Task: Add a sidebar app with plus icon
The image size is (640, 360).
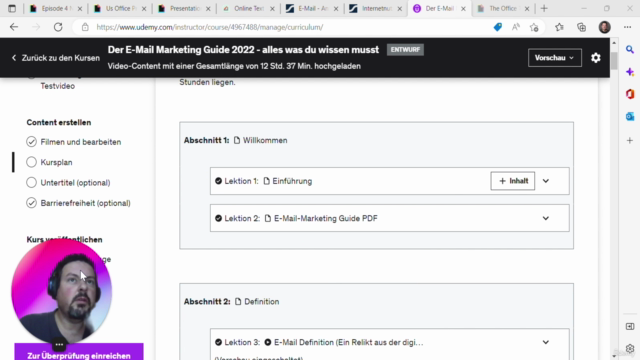Action: point(630,140)
